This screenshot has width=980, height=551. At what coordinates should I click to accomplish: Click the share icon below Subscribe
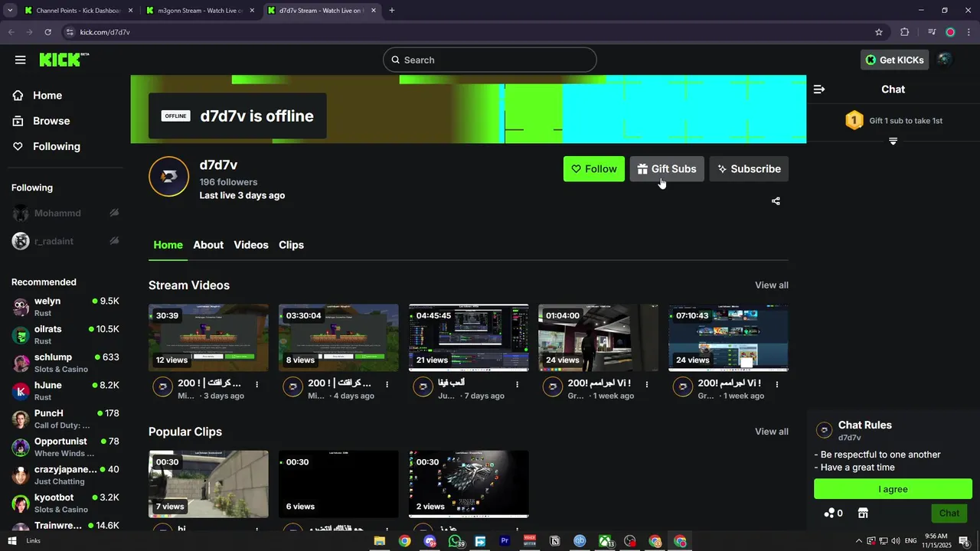[x=776, y=201]
